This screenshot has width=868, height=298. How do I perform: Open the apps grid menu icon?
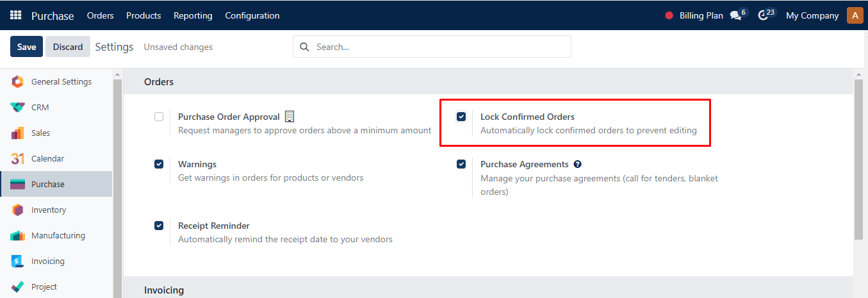15,15
